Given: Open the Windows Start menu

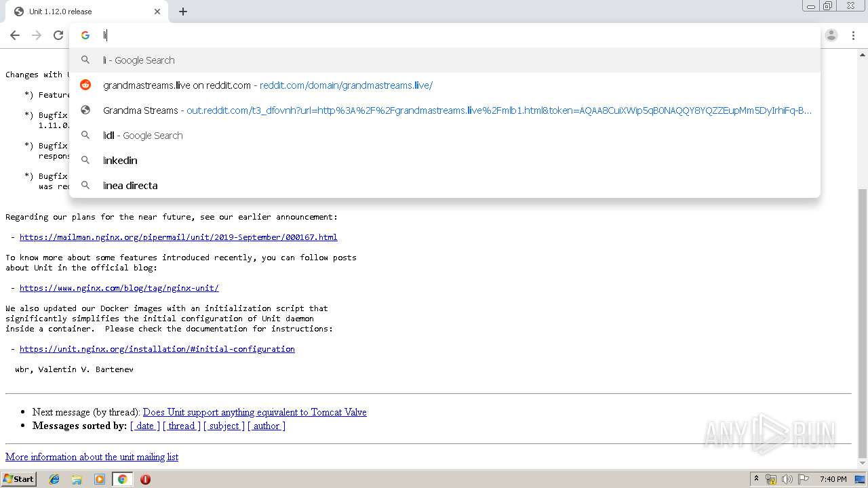Looking at the screenshot, I should pyautogui.click(x=19, y=479).
